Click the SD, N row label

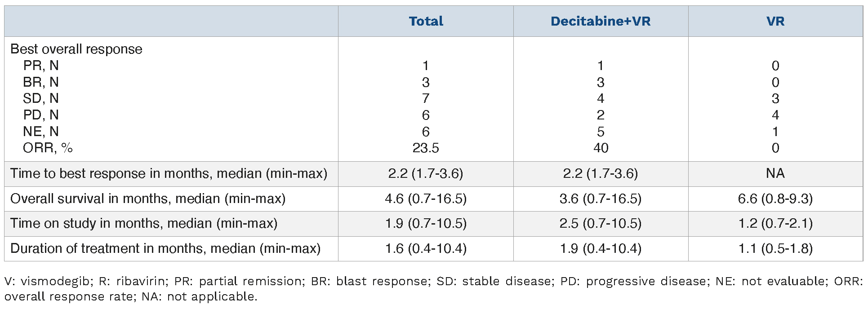[41, 98]
